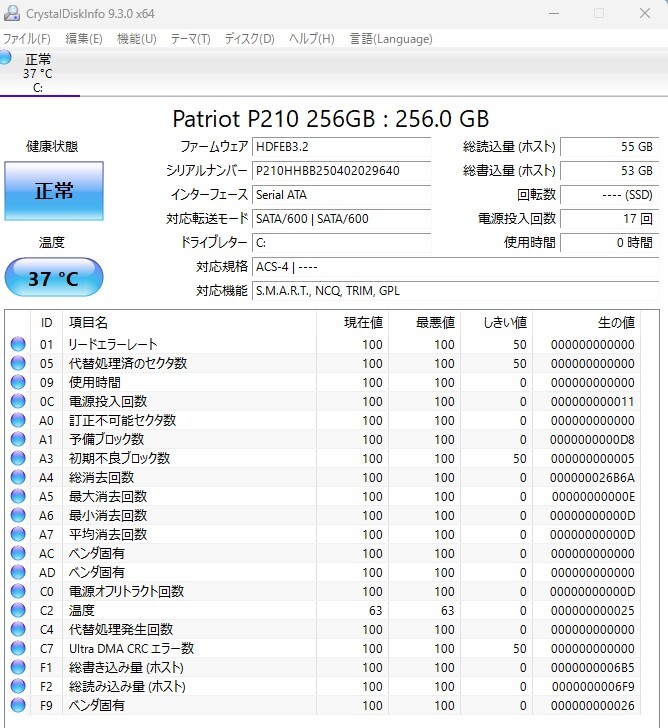Click the serial number field P210HHBB250402029640
This screenshot has width=668, height=728.
(341, 171)
